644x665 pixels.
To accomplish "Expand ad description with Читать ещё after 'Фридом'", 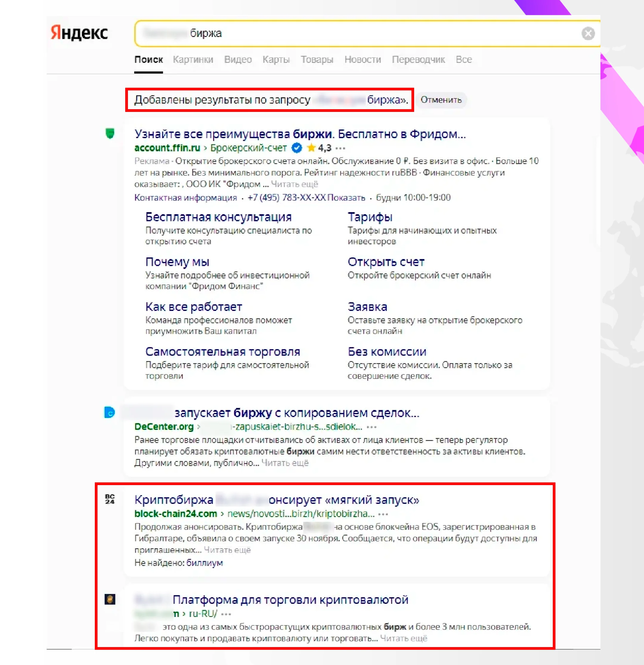I will (294, 184).
